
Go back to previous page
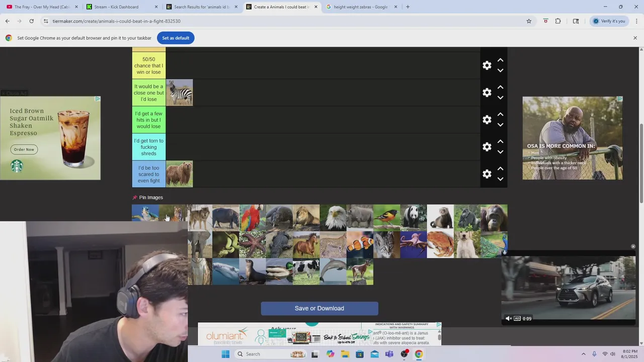pyautogui.click(x=7, y=21)
